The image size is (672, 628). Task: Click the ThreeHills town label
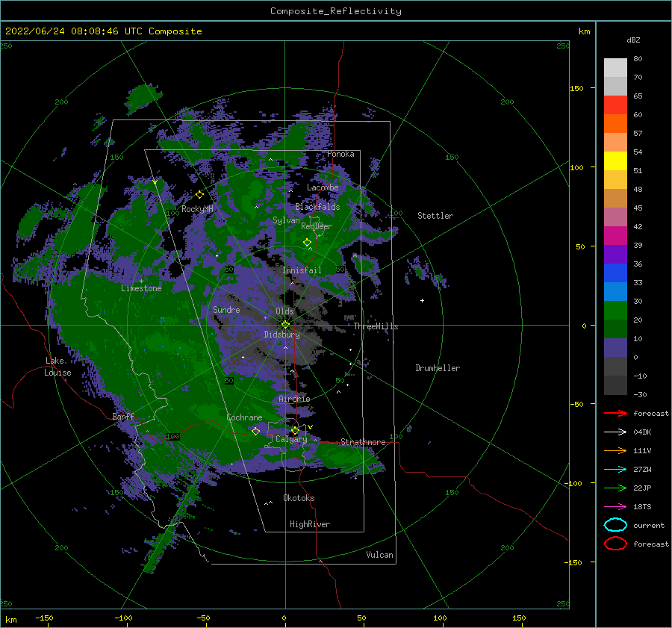click(376, 326)
